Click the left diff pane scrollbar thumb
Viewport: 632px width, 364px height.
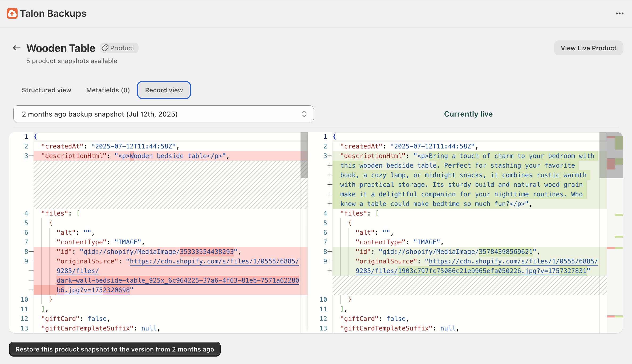point(304,155)
